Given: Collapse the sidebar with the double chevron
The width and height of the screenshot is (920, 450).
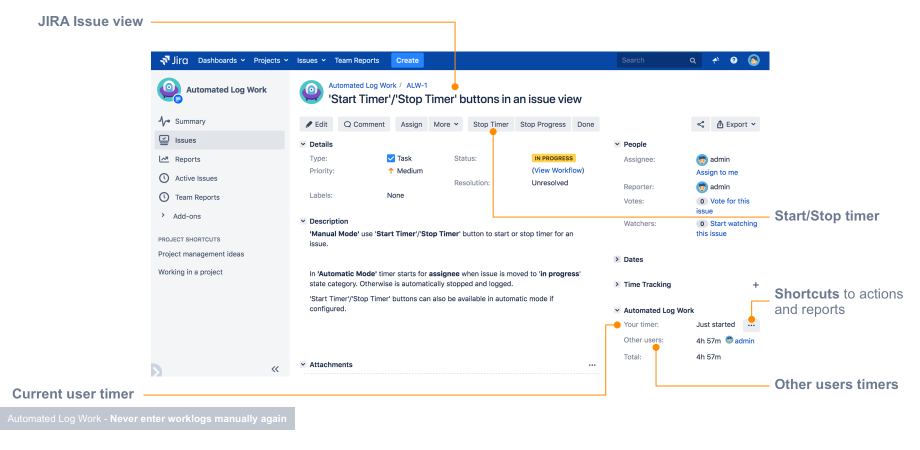Looking at the screenshot, I should 275,369.
